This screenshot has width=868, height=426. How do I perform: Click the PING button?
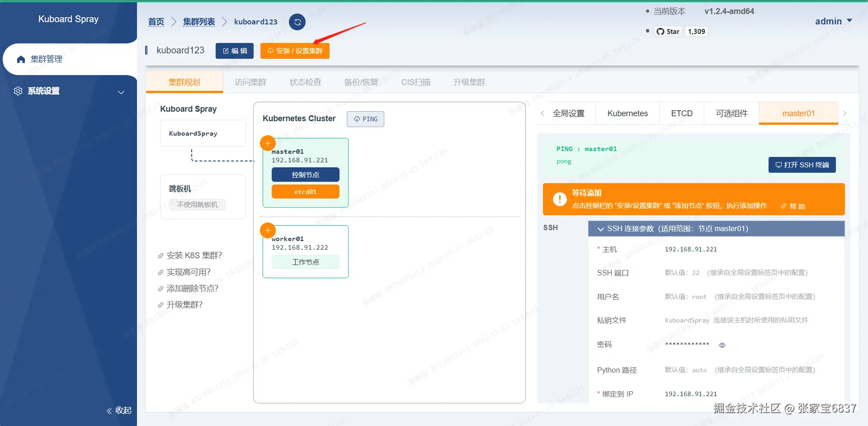pos(365,119)
